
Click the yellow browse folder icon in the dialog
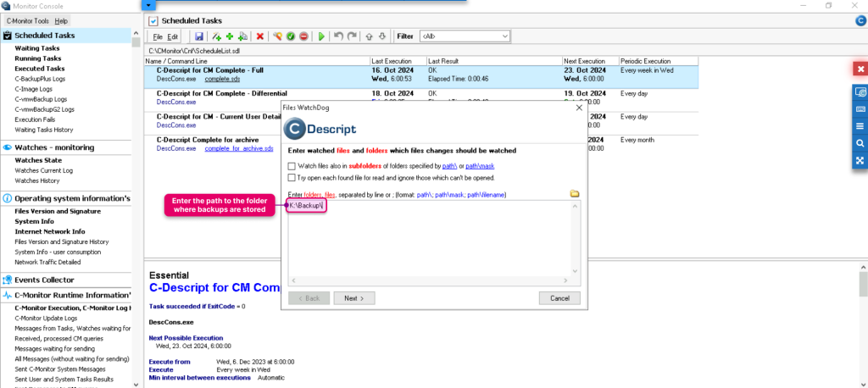(575, 194)
